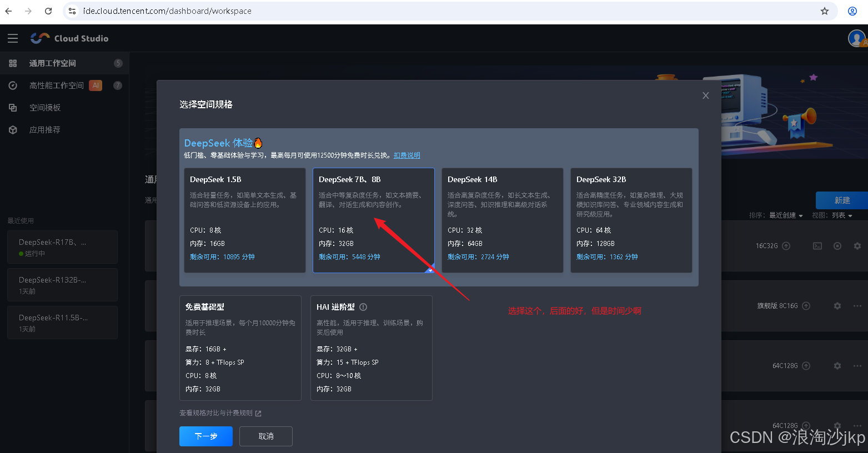Click the 新建 button
Image resolution: width=868 pixels, height=453 pixels.
coord(842,200)
